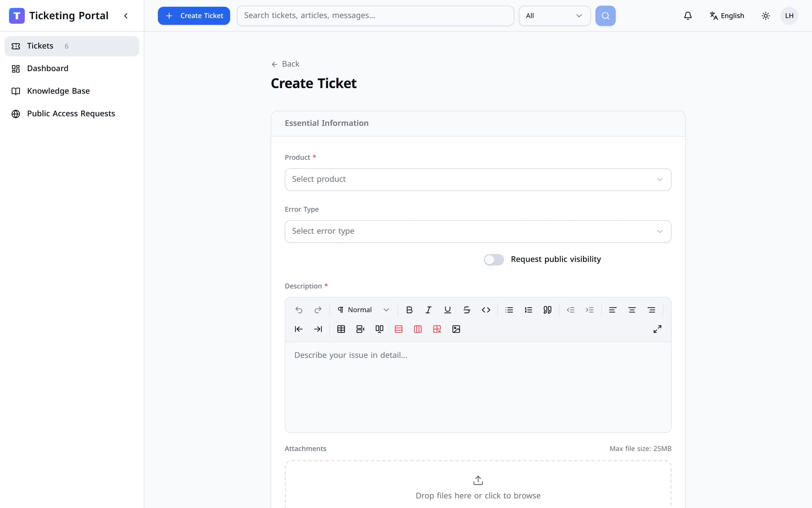
Task: Focus the search tickets input field
Action: coord(375,16)
